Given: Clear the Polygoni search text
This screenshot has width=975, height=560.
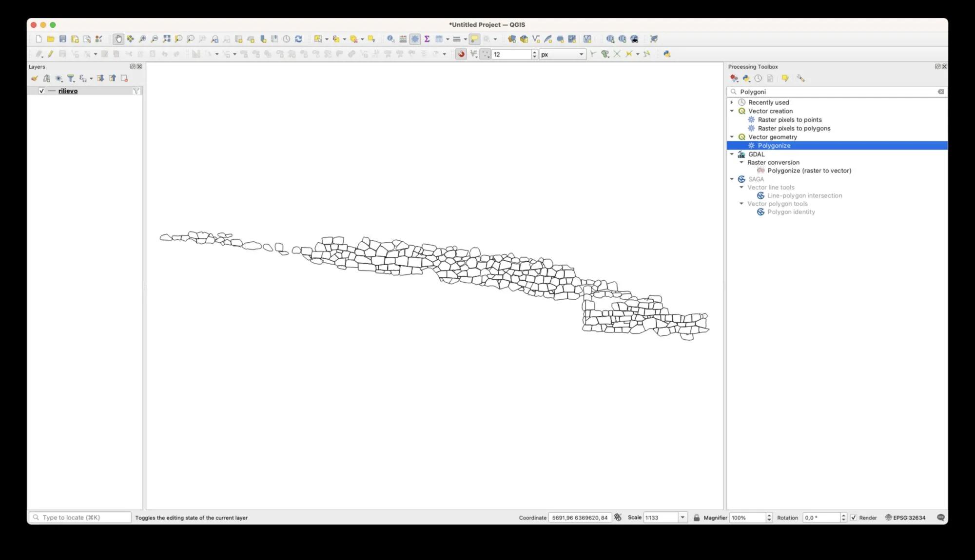Looking at the screenshot, I should coord(941,92).
